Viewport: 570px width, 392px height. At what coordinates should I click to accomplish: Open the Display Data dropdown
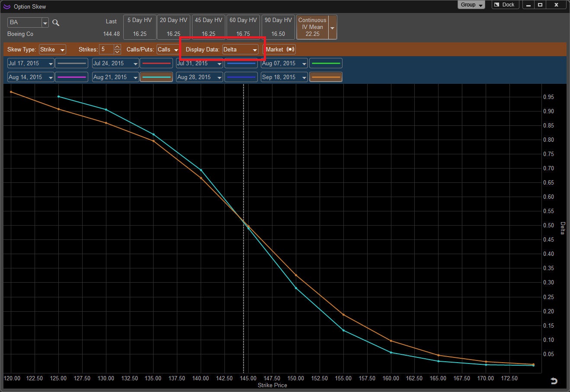pos(240,49)
